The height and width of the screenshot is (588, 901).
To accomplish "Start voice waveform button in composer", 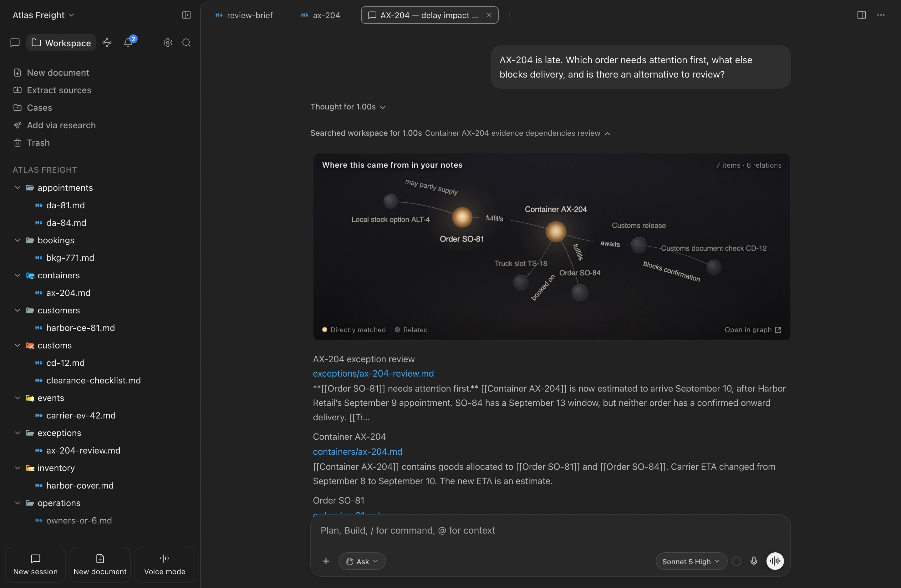I will coord(775,561).
